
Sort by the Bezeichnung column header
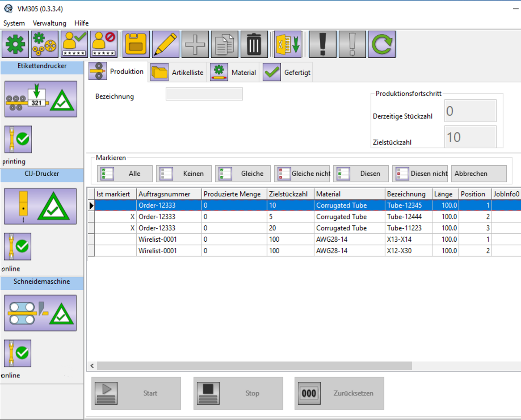(409, 194)
